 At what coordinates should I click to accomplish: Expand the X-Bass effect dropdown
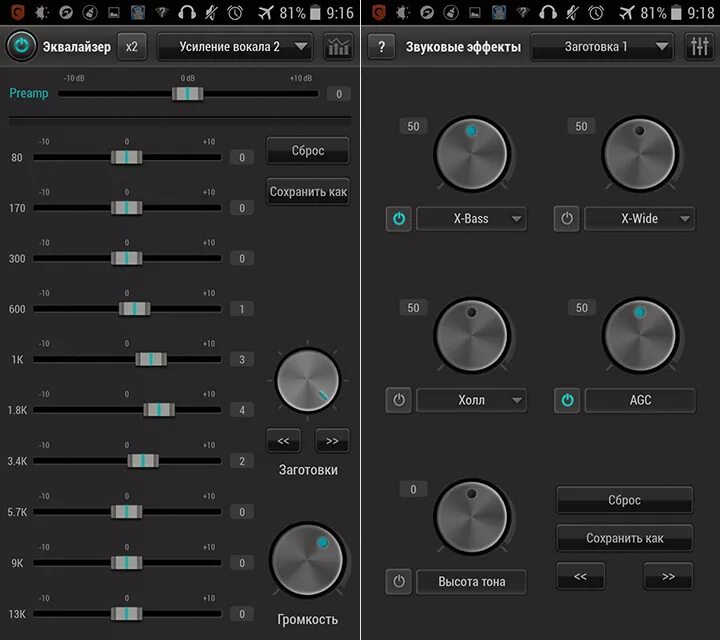click(x=471, y=219)
